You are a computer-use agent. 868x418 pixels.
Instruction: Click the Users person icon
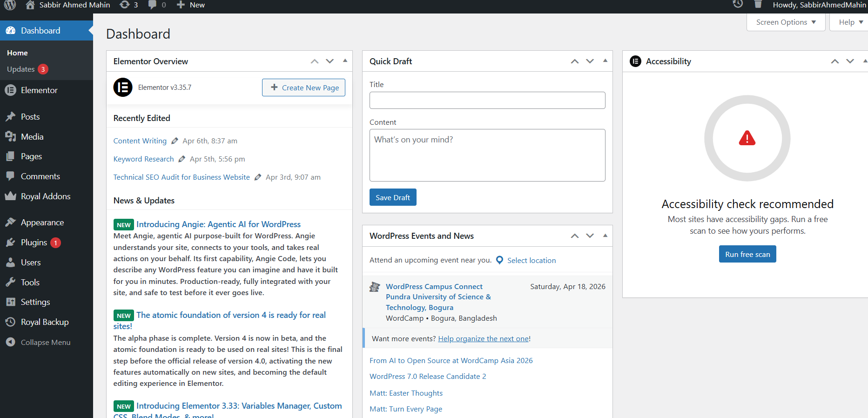point(11,262)
